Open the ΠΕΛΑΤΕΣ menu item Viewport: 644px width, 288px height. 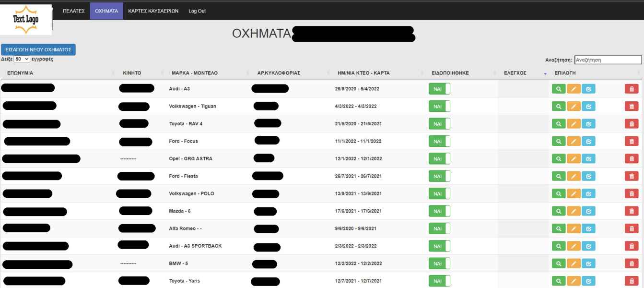point(74,11)
